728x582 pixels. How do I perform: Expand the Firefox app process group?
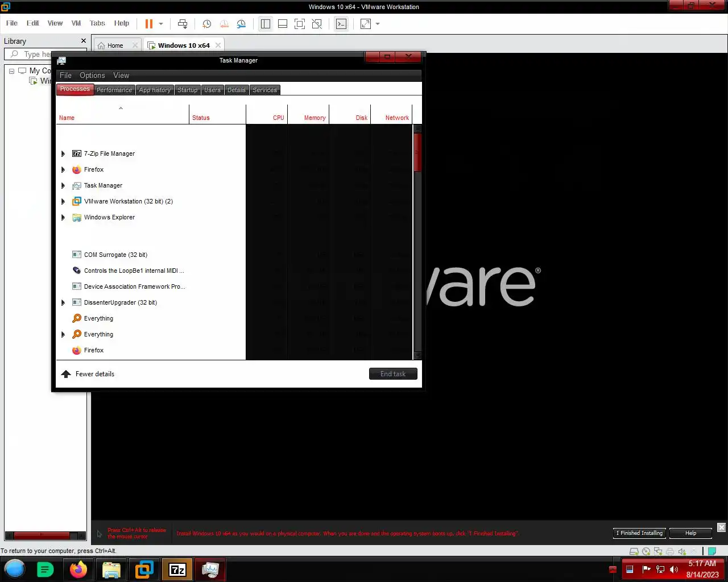pos(63,169)
